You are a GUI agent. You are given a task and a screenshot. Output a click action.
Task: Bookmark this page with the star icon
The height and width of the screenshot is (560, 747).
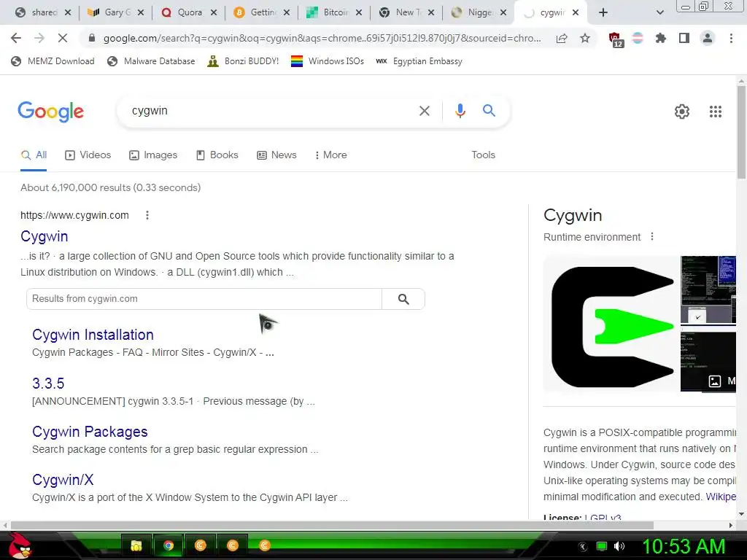click(585, 38)
